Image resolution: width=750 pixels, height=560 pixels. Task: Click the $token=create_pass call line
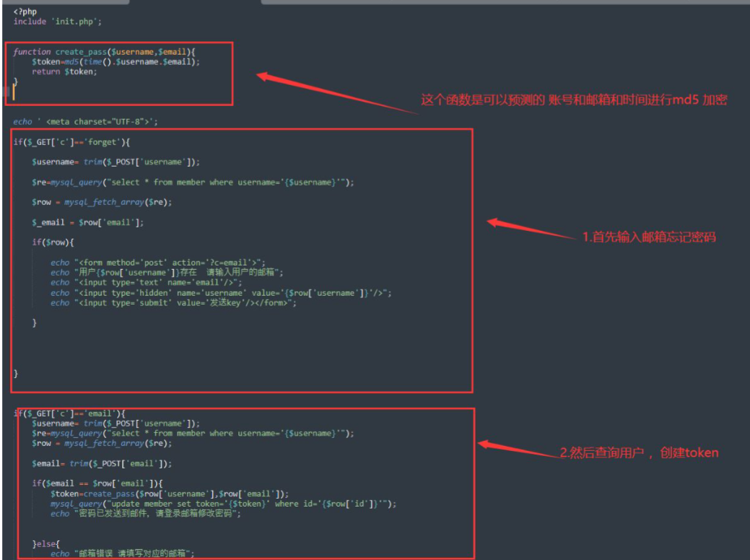(169, 494)
